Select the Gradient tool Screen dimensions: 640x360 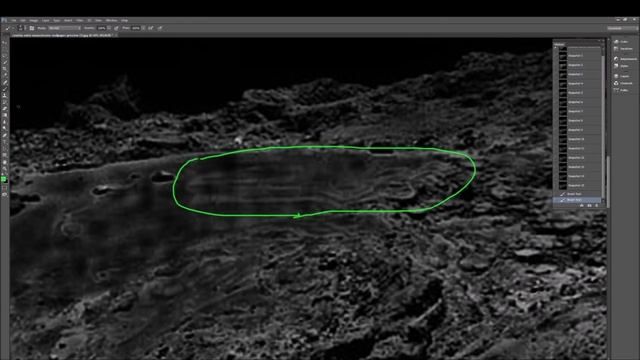tap(6, 115)
